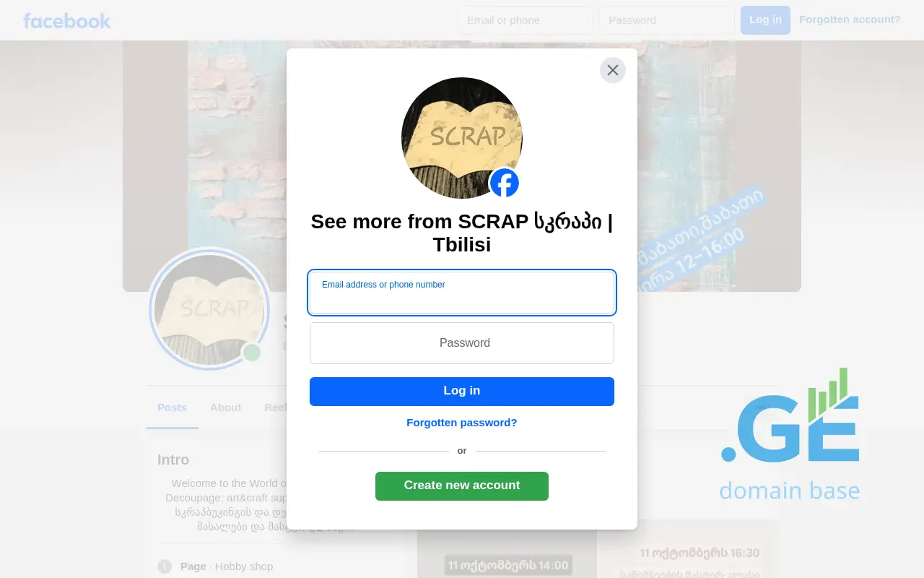Open the Forgotten account? link in header
Image resolution: width=924 pixels, height=578 pixels.
pyautogui.click(x=850, y=20)
